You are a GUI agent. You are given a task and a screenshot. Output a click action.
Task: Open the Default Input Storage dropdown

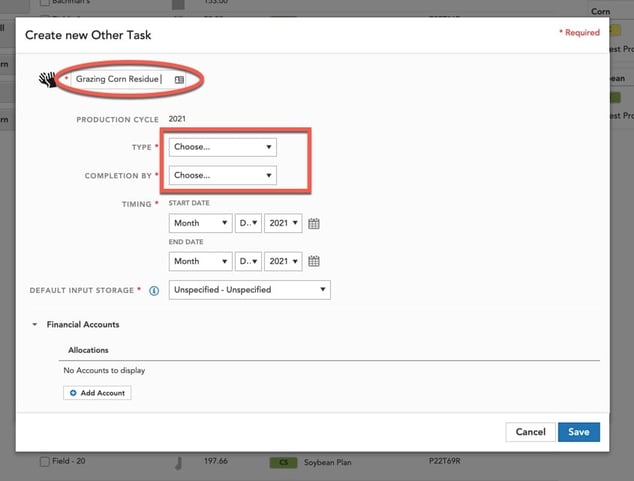point(249,290)
